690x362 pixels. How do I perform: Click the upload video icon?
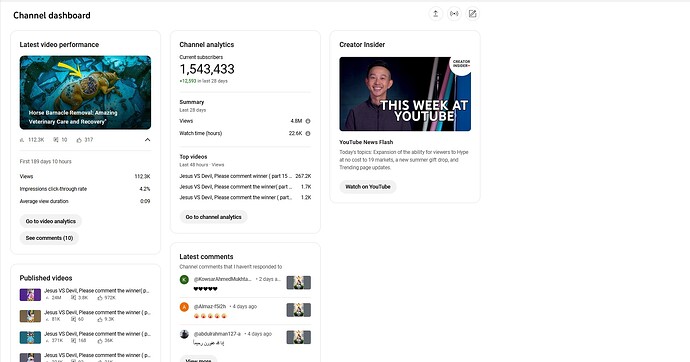(x=435, y=14)
